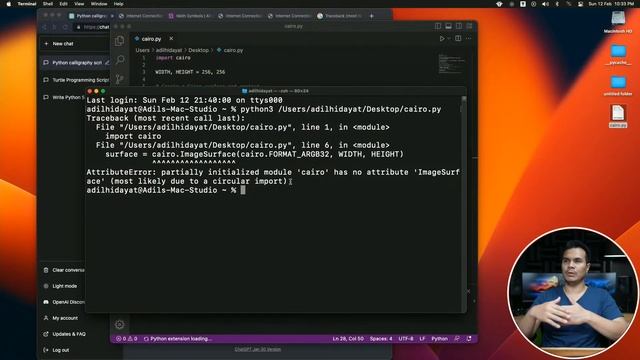Viewport: 640px width, 360px height.
Task: Click the clock date in menu bar
Action: pyautogui.click(x=611, y=4)
